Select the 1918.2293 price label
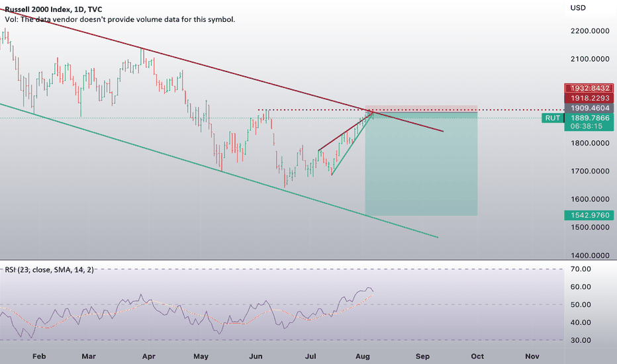 point(589,98)
